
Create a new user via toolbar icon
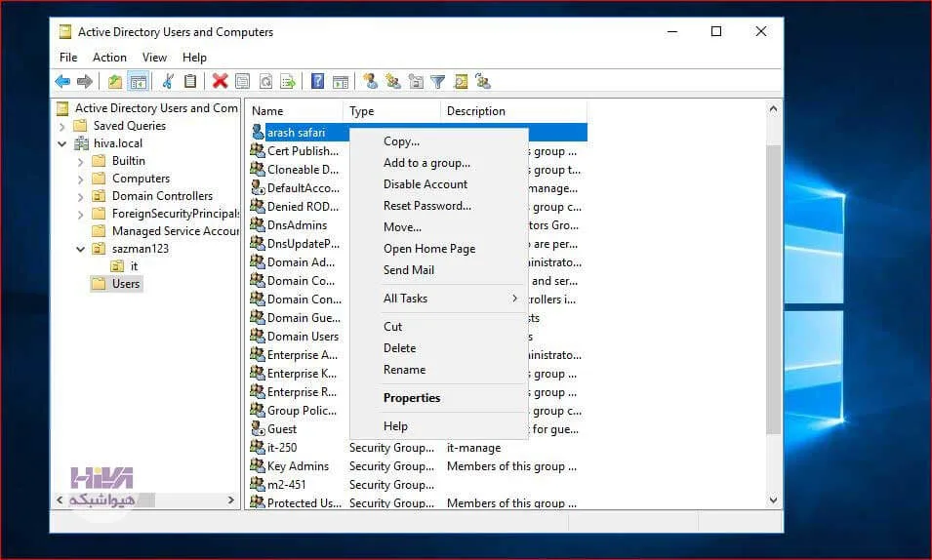click(x=371, y=81)
